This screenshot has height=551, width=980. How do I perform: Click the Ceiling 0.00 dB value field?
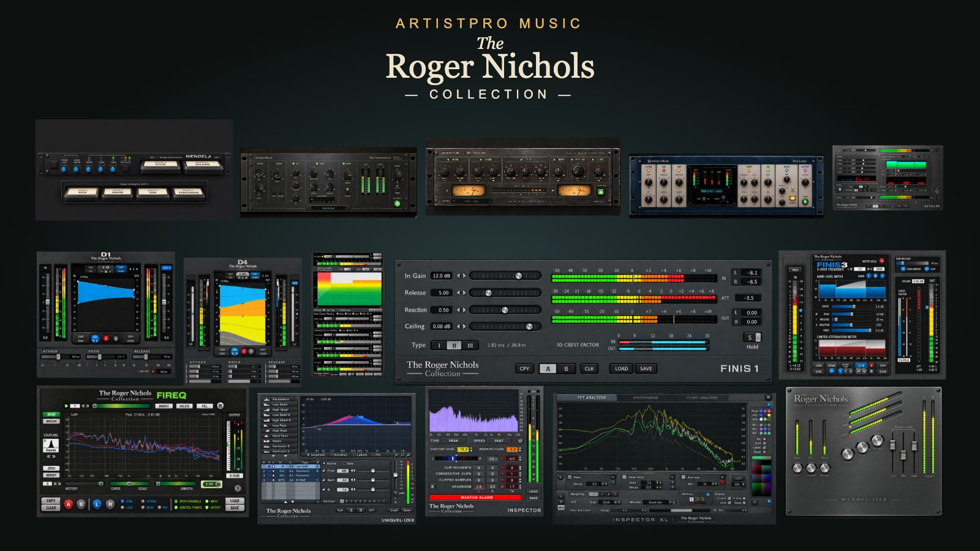(442, 326)
